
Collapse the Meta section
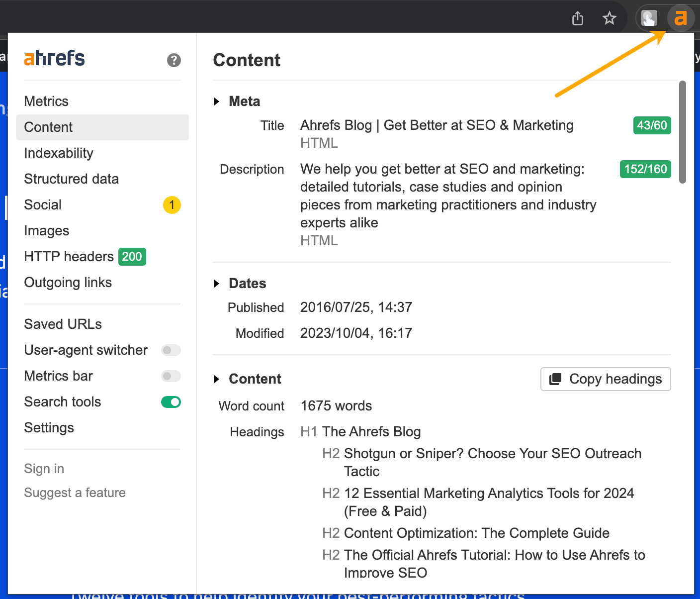(x=217, y=101)
